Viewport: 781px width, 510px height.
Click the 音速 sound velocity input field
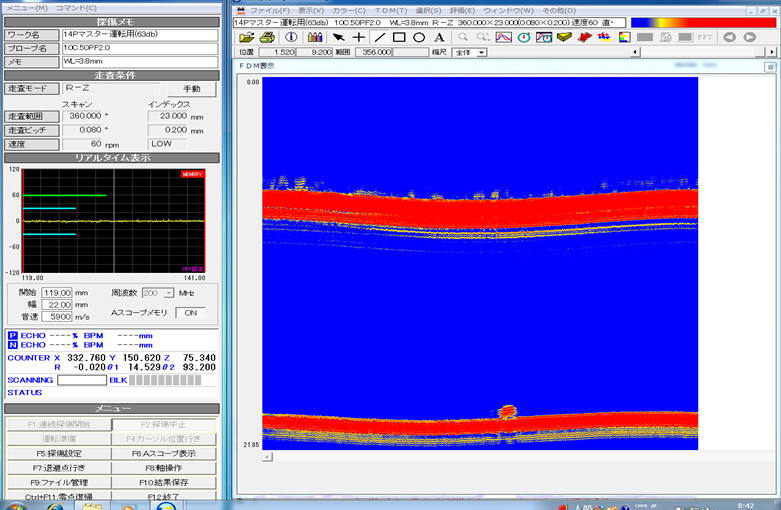click(57, 316)
